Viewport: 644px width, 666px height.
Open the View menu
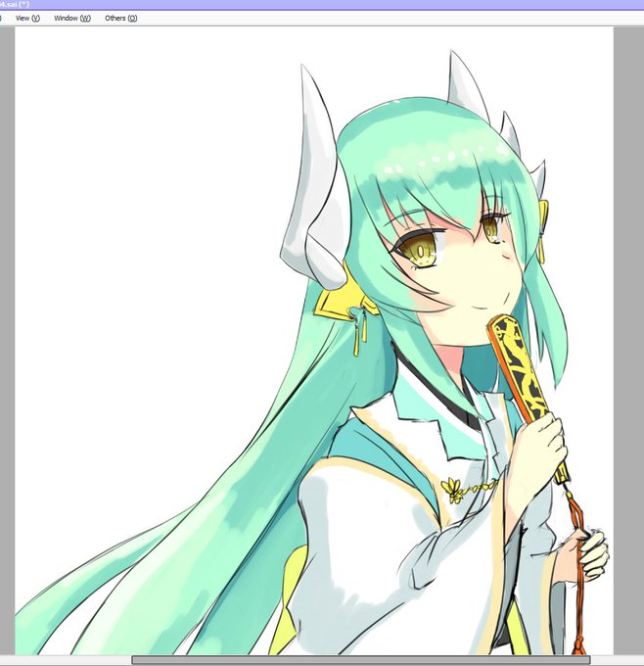pos(27,19)
